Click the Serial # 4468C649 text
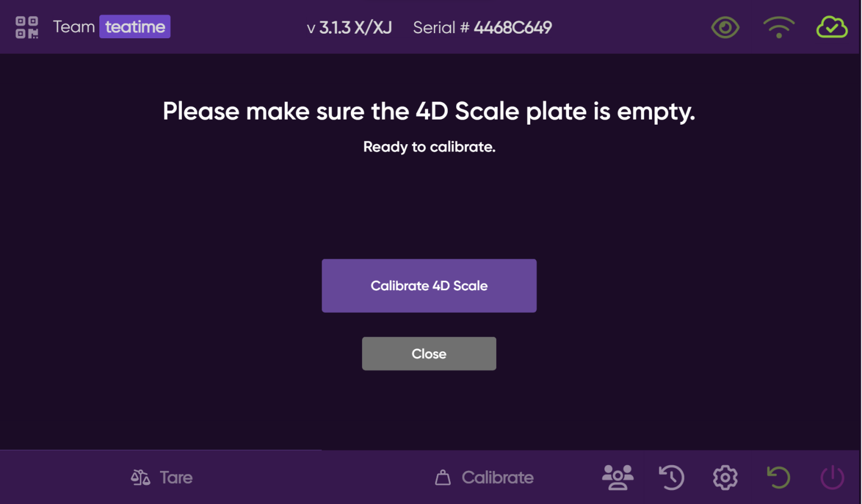Viewport: 862px width, 504px height. 483,27
